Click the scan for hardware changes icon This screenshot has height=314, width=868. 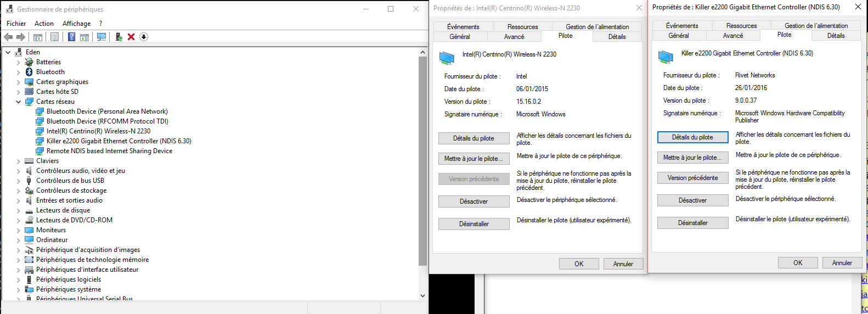[102, 37]
